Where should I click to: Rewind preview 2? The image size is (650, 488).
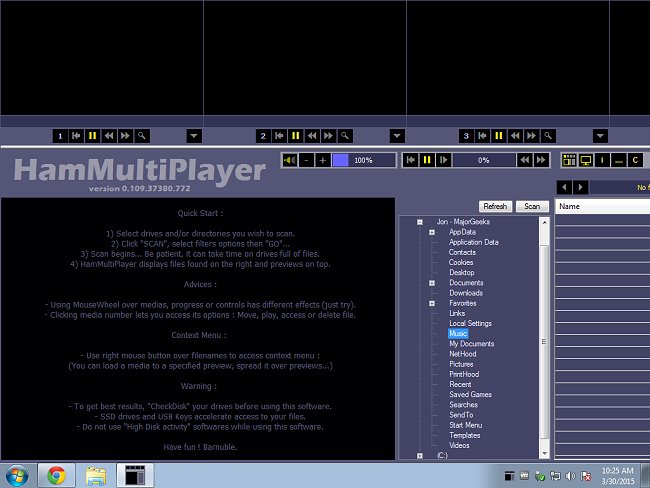point(312,136)
